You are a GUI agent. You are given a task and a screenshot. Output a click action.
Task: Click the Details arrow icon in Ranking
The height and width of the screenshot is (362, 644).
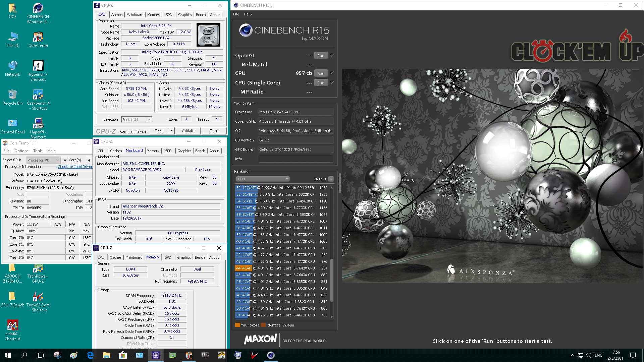(331, 179)
